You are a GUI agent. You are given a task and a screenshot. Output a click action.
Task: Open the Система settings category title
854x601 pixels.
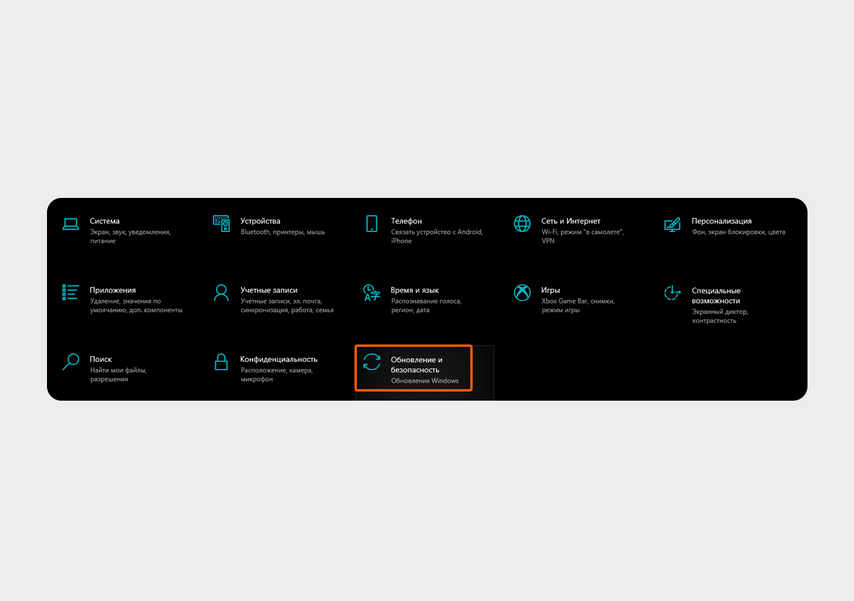coord(105,221)
